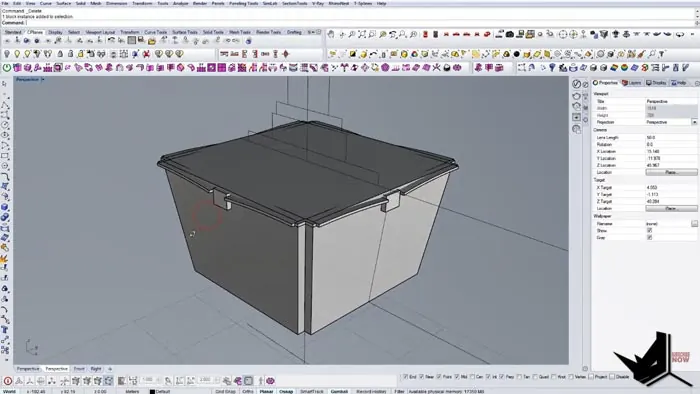Screen dimensions: 700x394
Task: Check the Project osnap option
Action: point(591,377)
